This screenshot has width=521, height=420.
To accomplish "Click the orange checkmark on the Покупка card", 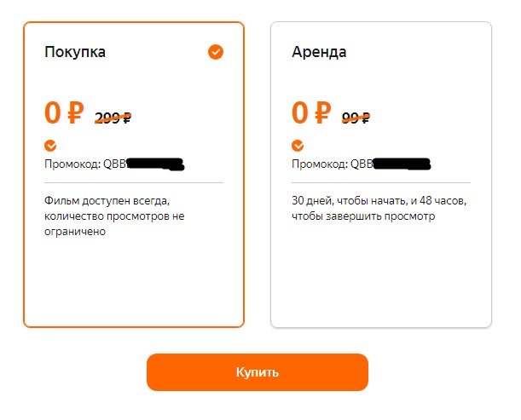I will (x=216, y=53).
